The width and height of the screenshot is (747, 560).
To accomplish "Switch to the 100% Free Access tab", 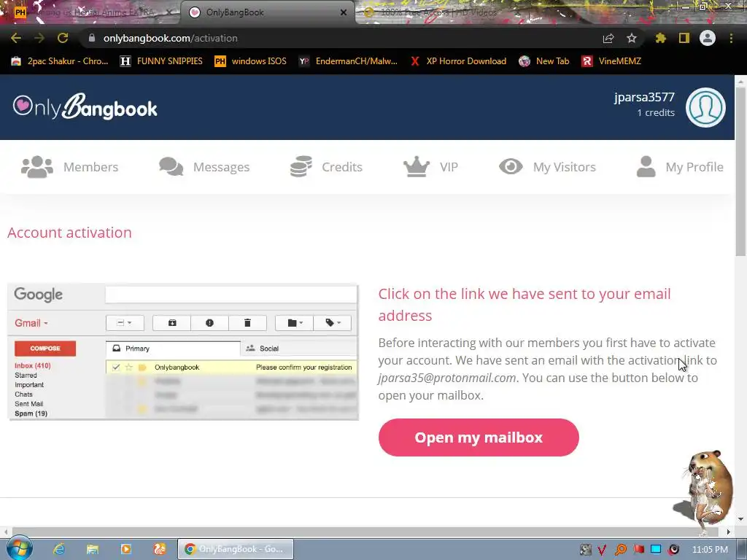I will [x=438, y=12].
